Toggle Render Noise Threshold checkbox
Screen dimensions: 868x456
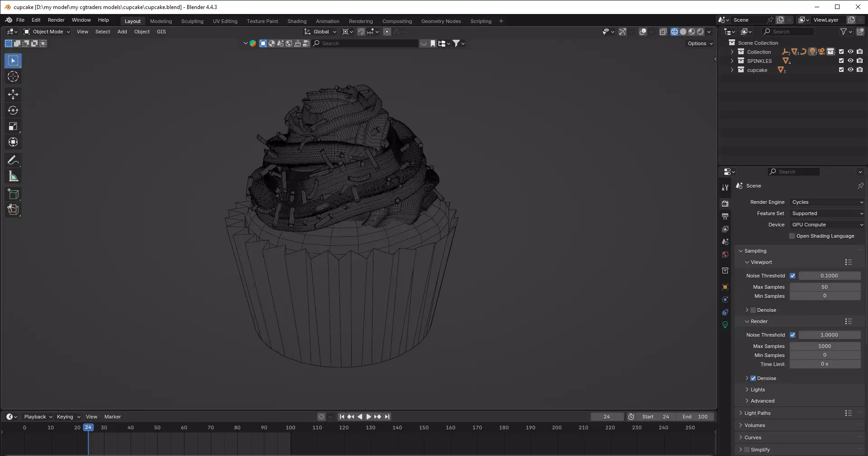pyautogui.click(x=793, y=335)
